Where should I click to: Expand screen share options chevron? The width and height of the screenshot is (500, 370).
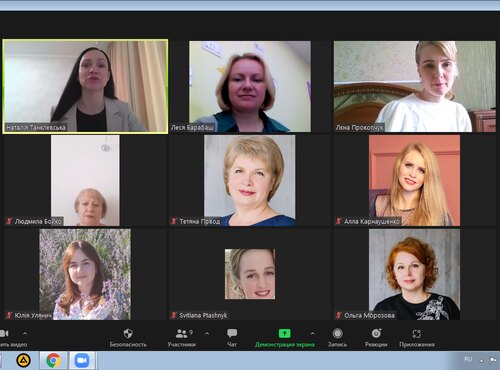coord(312,333)
